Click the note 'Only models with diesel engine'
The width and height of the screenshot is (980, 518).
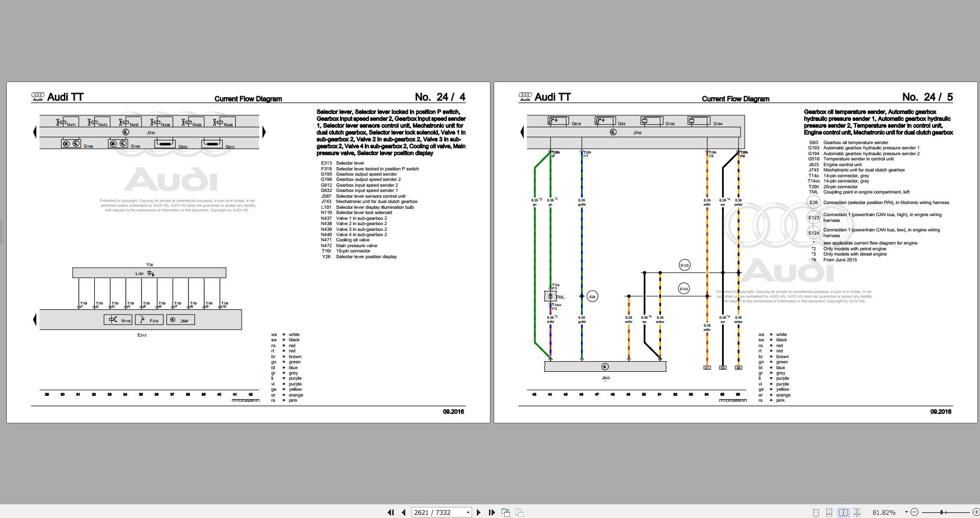point(855,254)
